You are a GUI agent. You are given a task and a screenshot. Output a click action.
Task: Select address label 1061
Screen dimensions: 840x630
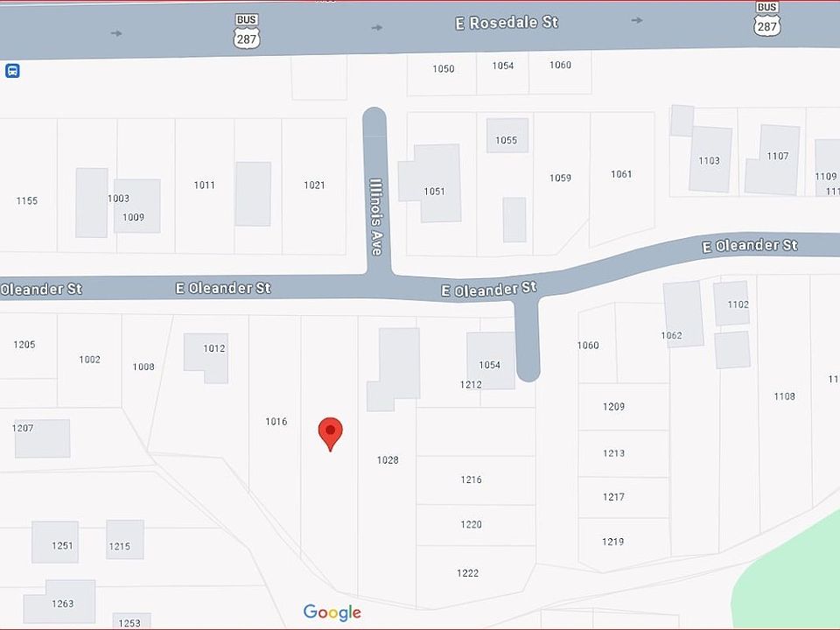click(621, 174)
